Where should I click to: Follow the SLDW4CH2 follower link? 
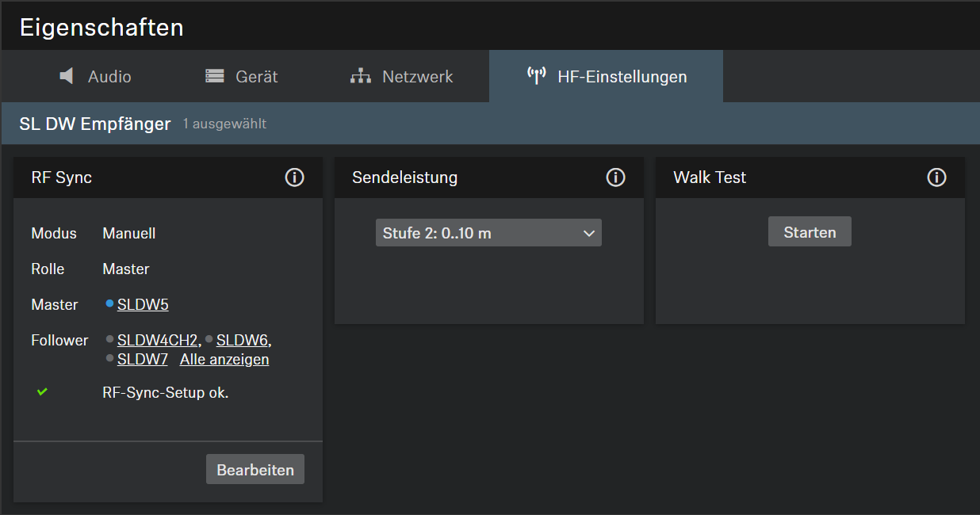158,341
